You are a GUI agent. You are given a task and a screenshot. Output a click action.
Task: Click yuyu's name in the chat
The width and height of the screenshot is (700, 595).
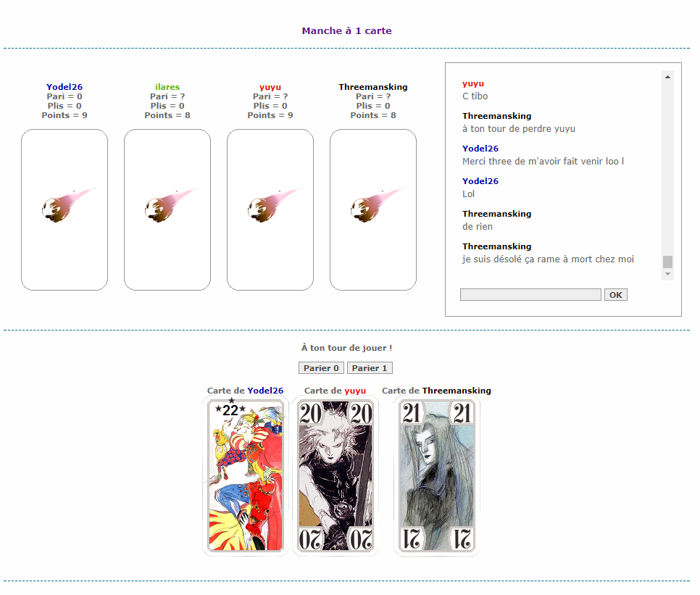[x=473, y=83]
